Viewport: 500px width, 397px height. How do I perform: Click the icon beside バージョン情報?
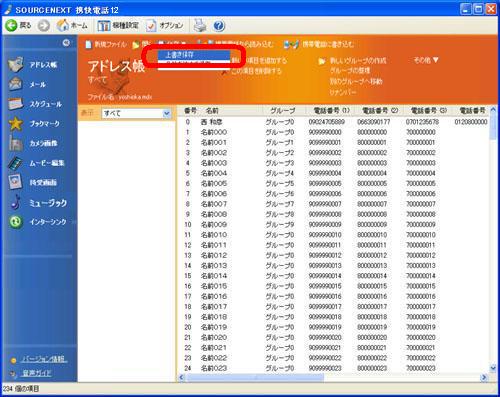13,360
